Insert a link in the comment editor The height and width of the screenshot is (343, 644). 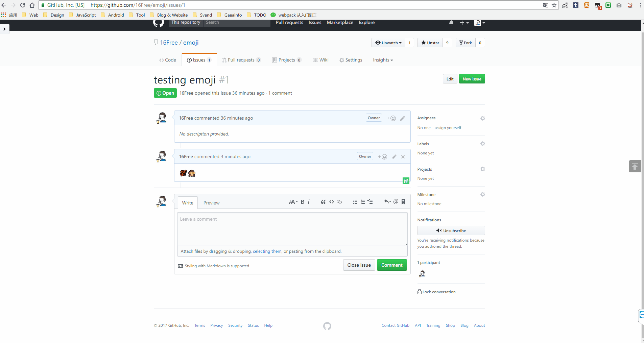pyautogui.click(x=339, y=202)
